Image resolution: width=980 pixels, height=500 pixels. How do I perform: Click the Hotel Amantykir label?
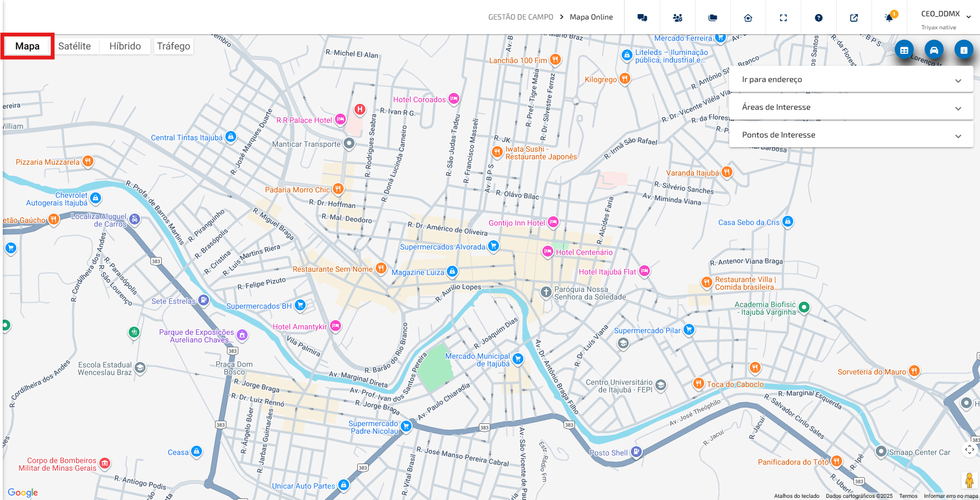pyautogui.click(x=300, y=327)
